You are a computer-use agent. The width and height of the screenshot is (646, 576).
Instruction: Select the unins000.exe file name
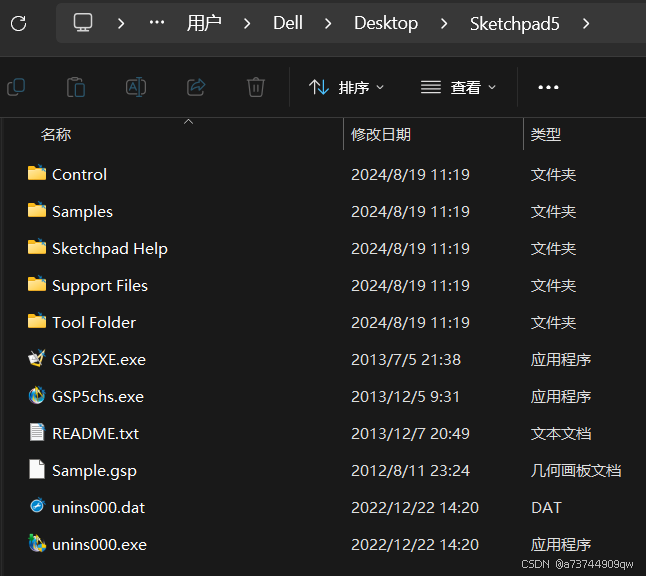coord(99,545)
